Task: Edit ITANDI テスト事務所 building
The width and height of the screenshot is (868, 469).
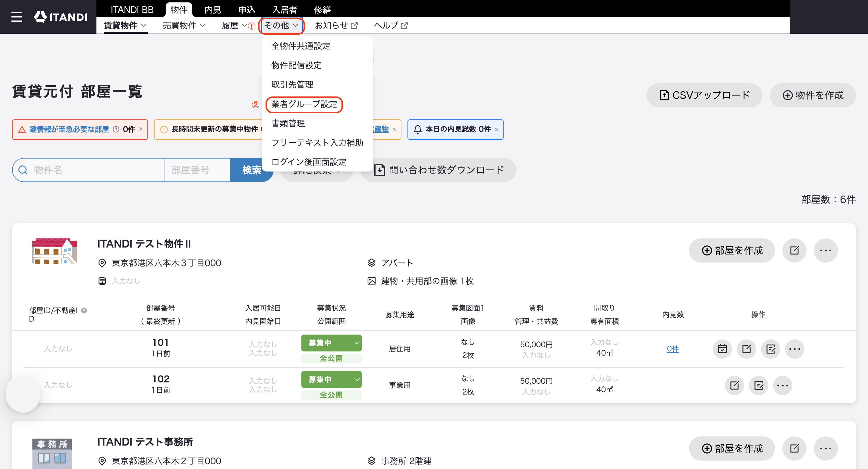Action: [794, 449]
